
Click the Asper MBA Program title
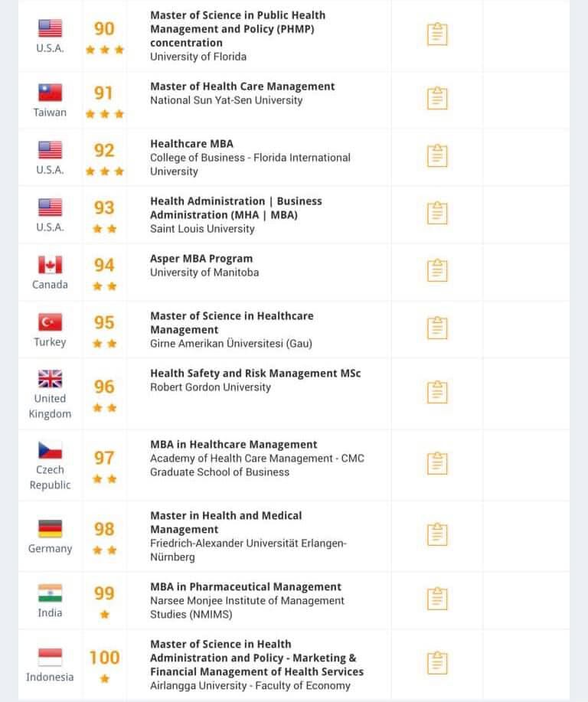pyautogui.click(x=201, y=259)
